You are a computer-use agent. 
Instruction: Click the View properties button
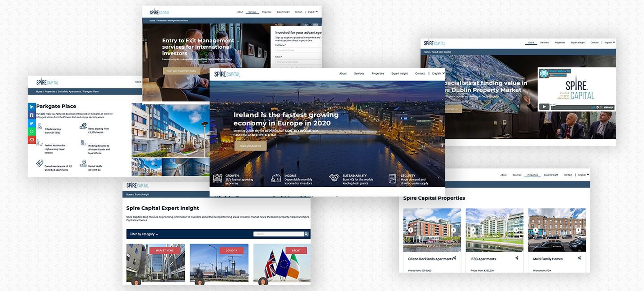pos(250,146)
